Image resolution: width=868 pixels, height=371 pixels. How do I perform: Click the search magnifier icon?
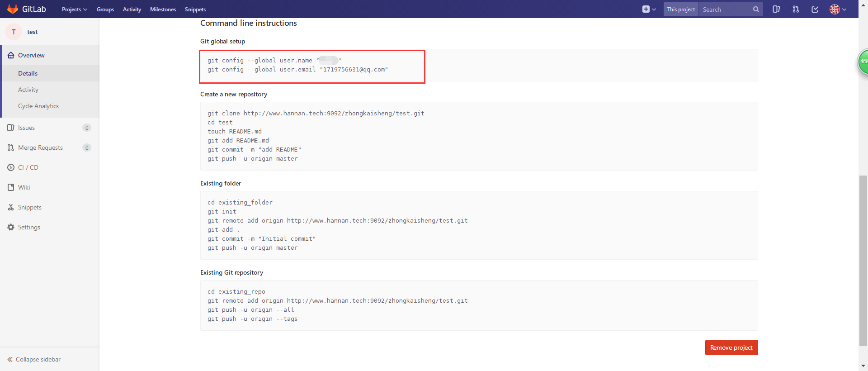[756, 10]
